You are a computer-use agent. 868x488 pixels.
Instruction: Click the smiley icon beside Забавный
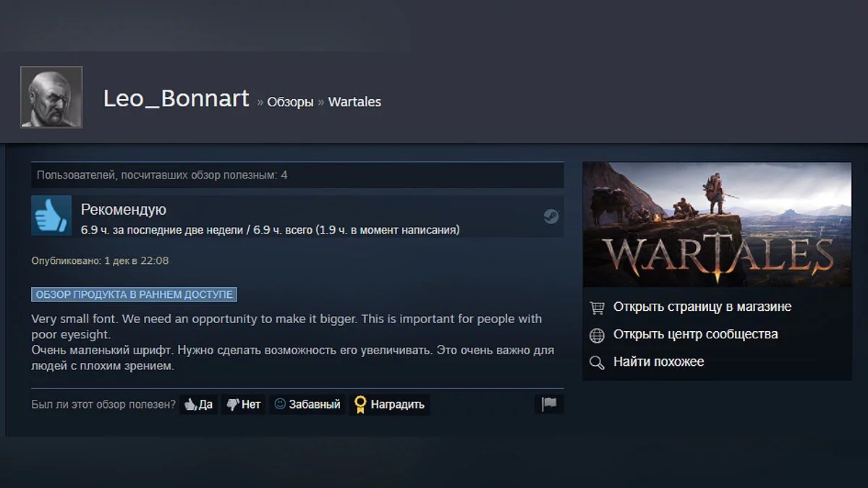[x=280, y=404]
